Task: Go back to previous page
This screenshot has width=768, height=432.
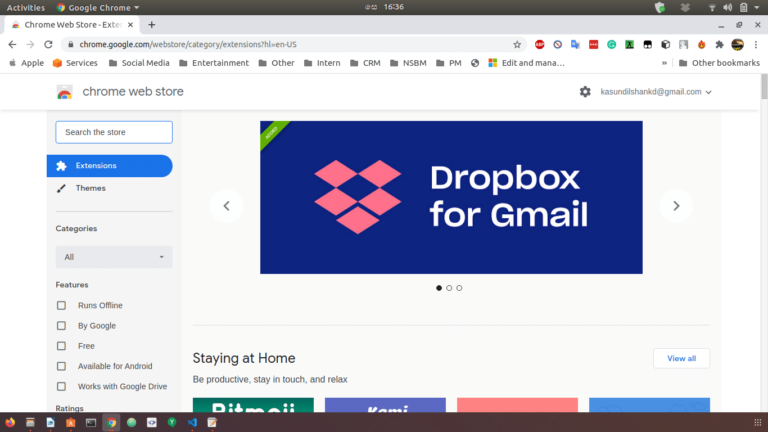Action: click(12, 45)
